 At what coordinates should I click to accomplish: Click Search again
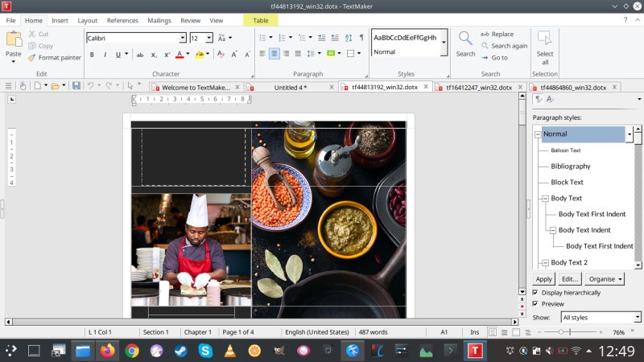point(505,46)
